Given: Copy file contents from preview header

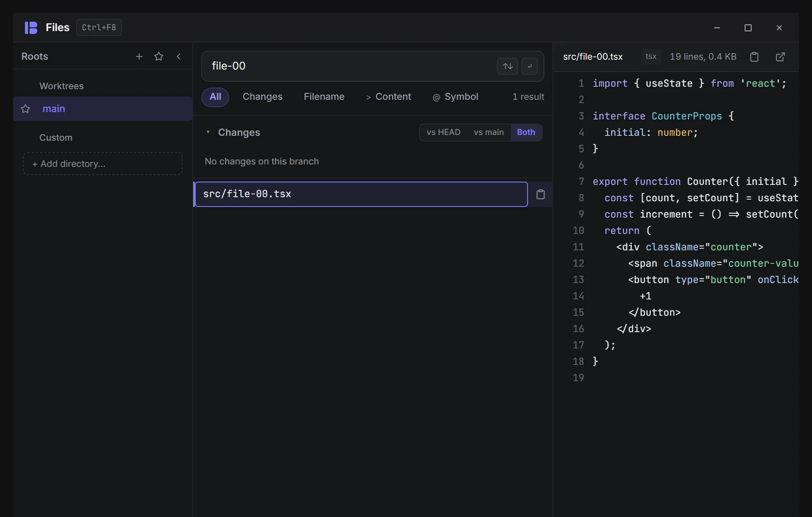Looking at the screenshot, I should coord(754,57).
